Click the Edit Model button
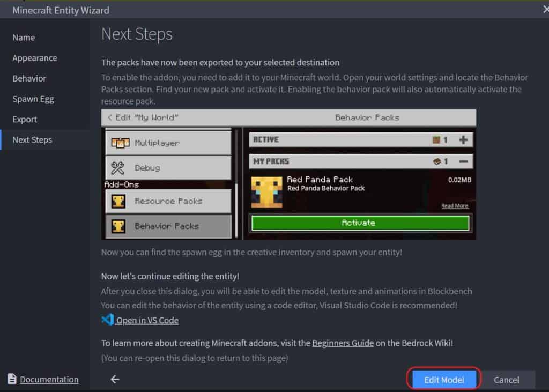The width and height of the screenshot is (549, 392). 444,379
